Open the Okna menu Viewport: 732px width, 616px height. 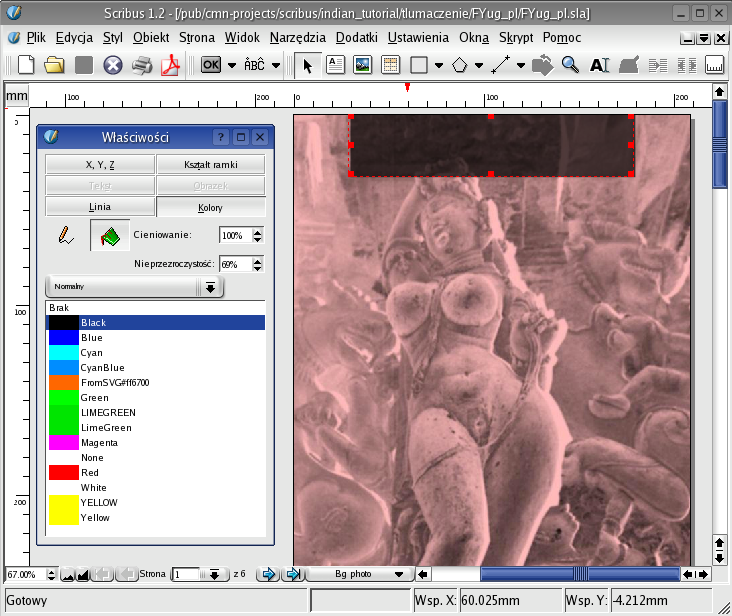pyautogui.click(x=474, y=37)
